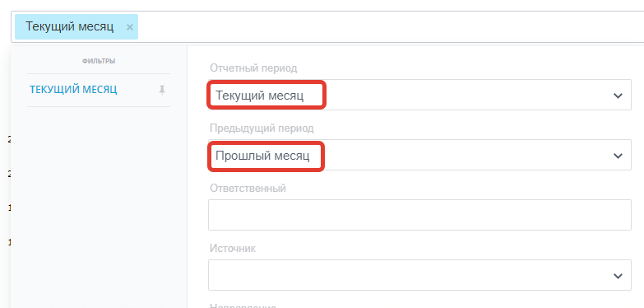
Task: Select the ТЕКУЩИЙ МЕСЯЦ saved filter
Action: [73, 89]
